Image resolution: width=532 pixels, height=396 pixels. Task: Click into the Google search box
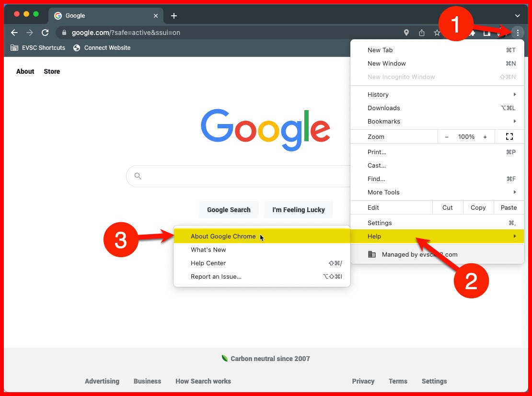(x=240, y=176)
